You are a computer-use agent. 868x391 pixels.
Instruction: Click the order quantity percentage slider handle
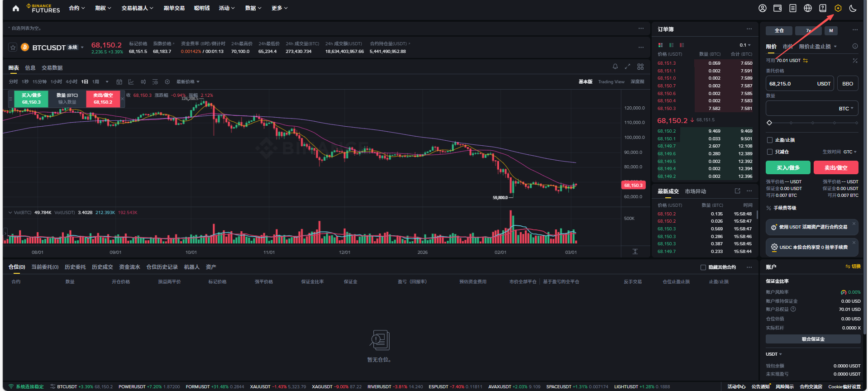pyautogui.click(x=769, y=123)
